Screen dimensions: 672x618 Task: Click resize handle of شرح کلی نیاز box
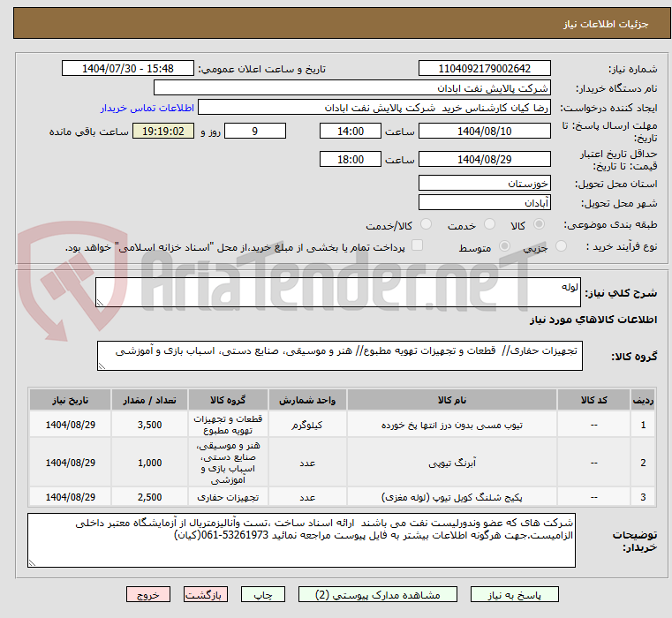100,303
